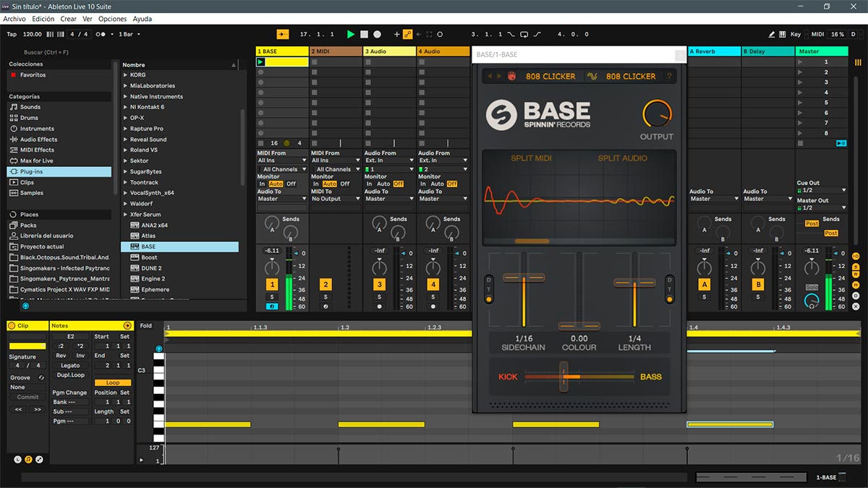Open the All Ins dropdown on track 1
The width and height of the screenshot is (868, 488).
point(282,160)
